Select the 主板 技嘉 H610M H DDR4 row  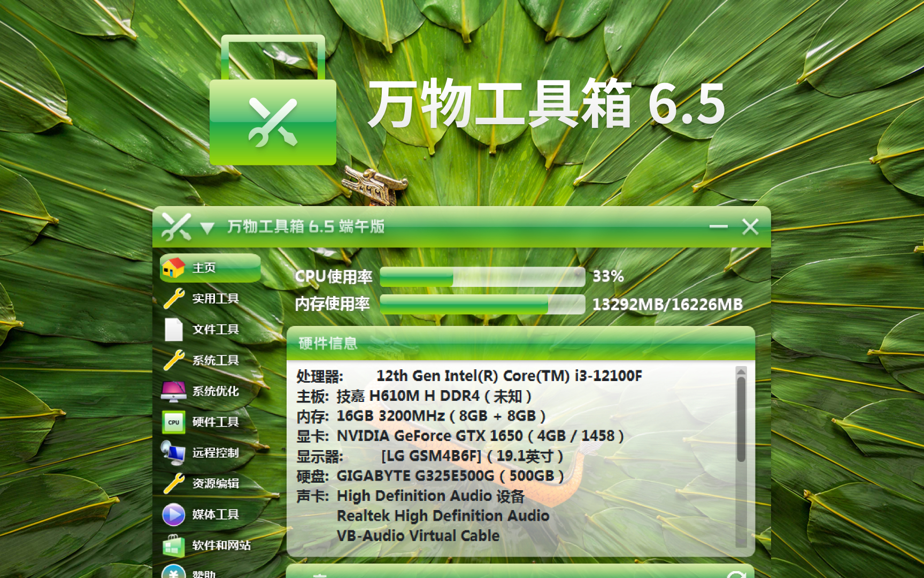click(x=414, y=396)
